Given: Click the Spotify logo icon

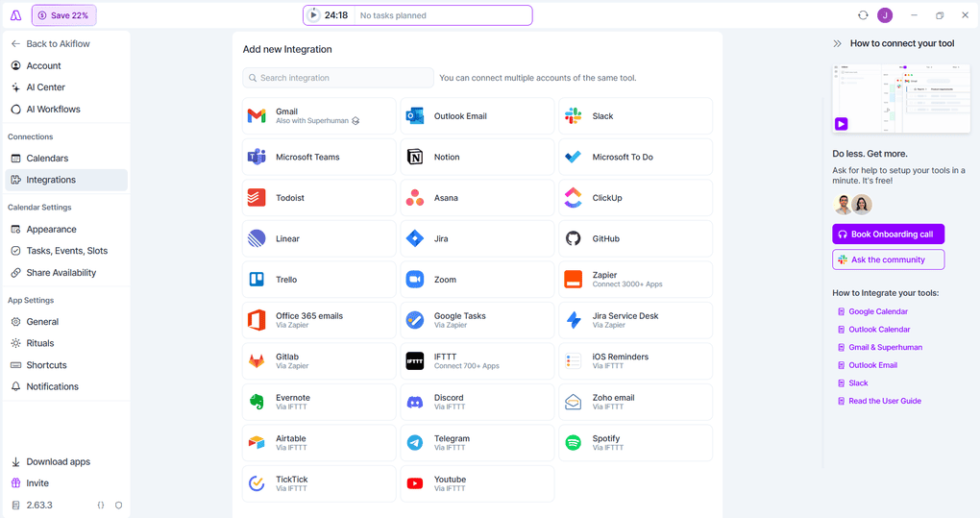Looking at the screenshot, I should click(574, 443).
